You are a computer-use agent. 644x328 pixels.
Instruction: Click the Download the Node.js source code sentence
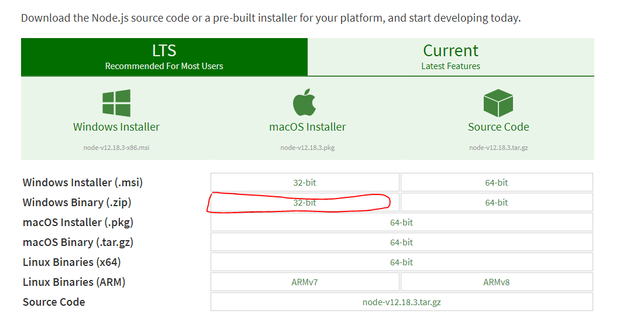(271, 18)
